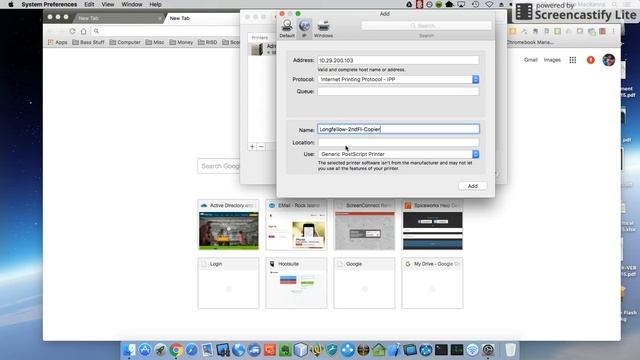The image size is (640, 360).
Task: Open the View menu
Action: [x=108, y=4]
